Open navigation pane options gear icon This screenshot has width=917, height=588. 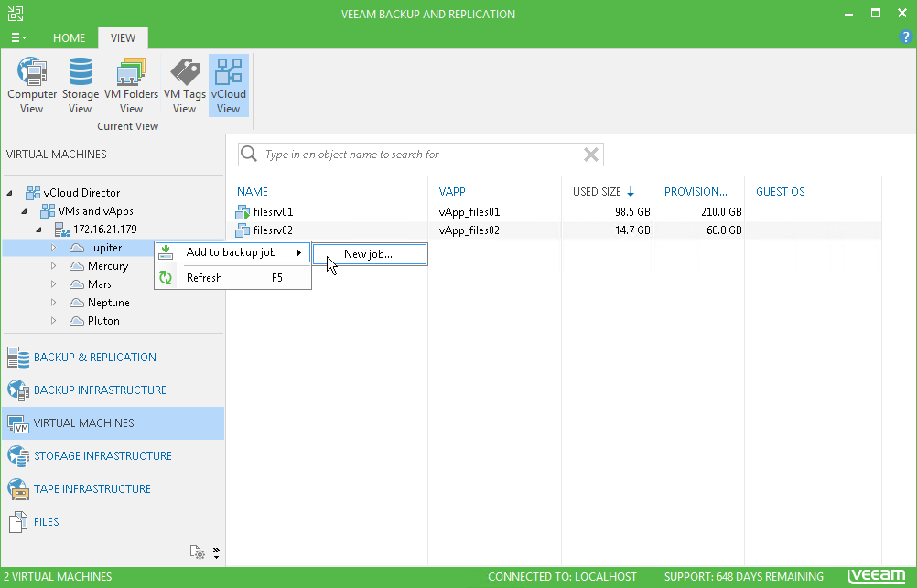click(x=197, y=552)
